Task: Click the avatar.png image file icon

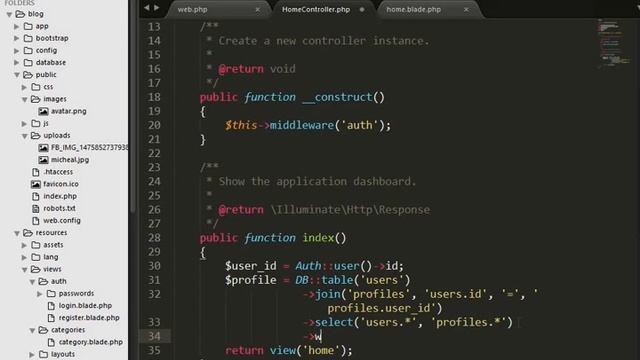Action: (x=43, y=111)
